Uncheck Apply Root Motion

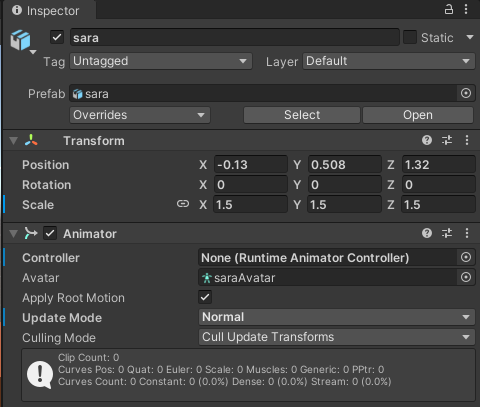click(x=205, y=297)
